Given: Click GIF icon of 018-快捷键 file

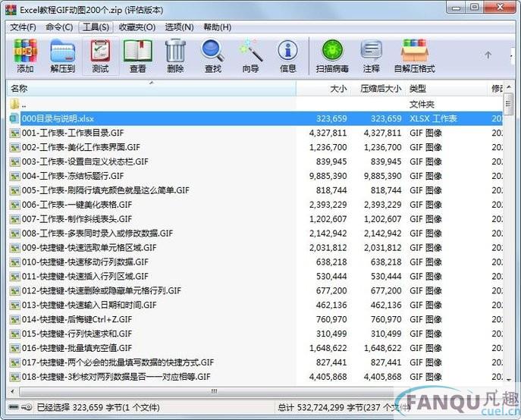Looking at the screenshot, I should coord(14,377).
